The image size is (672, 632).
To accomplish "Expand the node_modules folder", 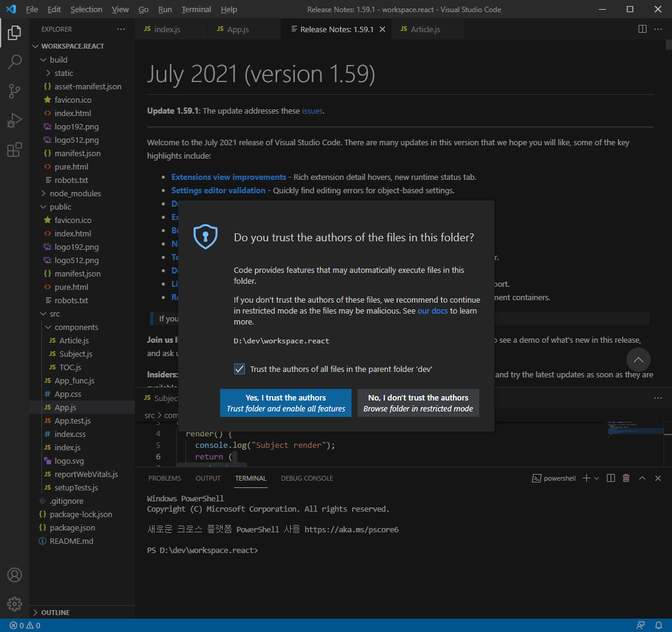I will click(43, 193).
